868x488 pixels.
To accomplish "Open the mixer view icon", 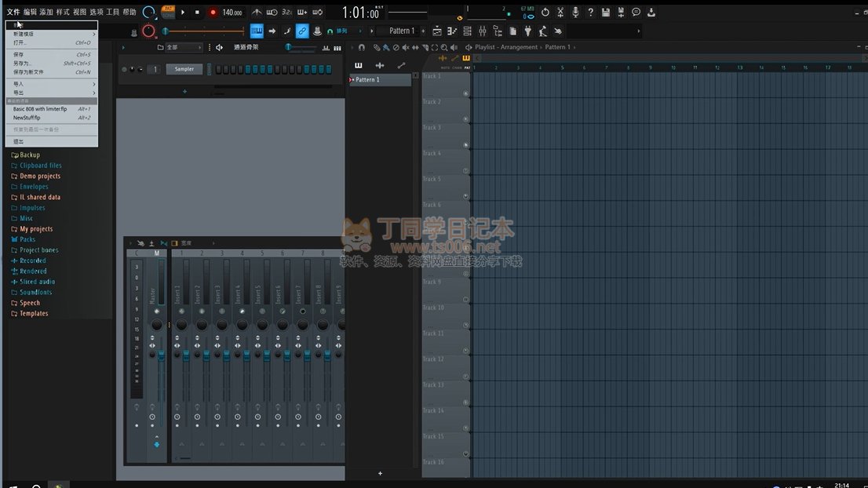I will [482, 31].
